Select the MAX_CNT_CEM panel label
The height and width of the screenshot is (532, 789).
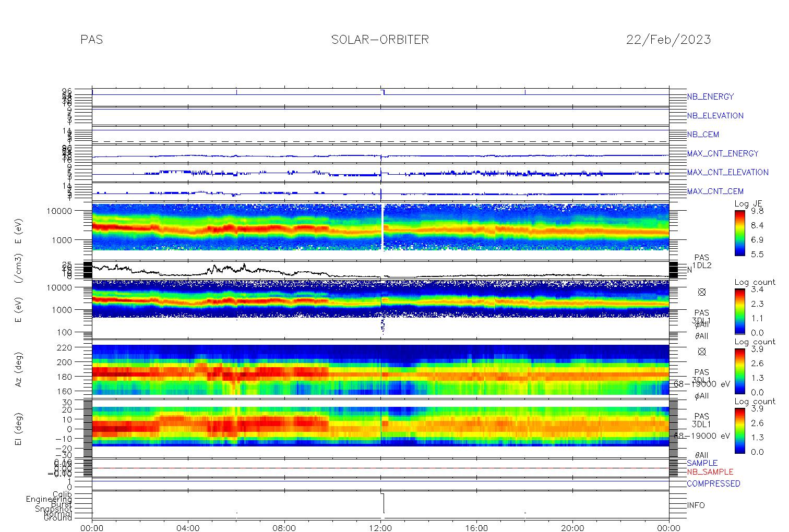click(715, 191)
